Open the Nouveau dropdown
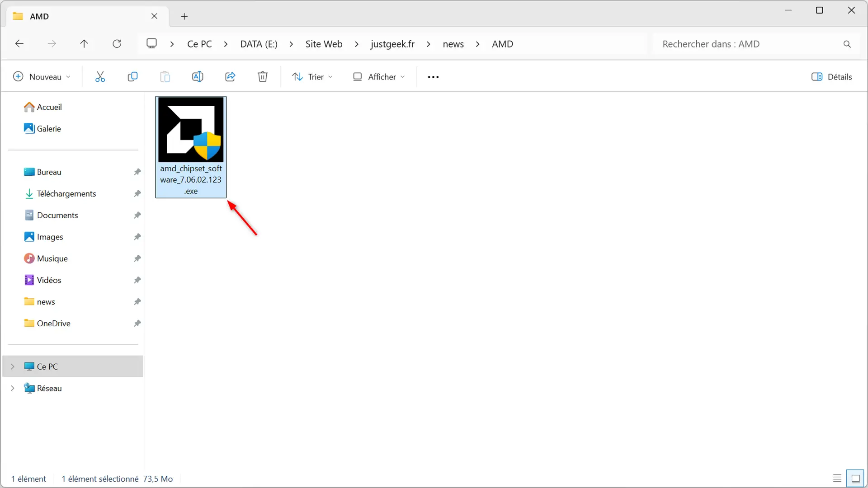 (x=42, y=77)
